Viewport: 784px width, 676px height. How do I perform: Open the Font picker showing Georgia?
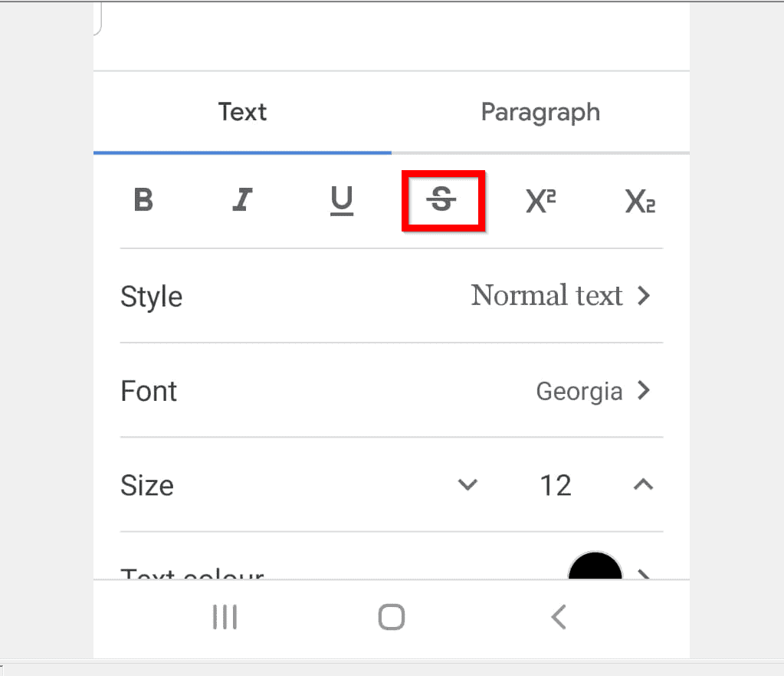point(391,391)
